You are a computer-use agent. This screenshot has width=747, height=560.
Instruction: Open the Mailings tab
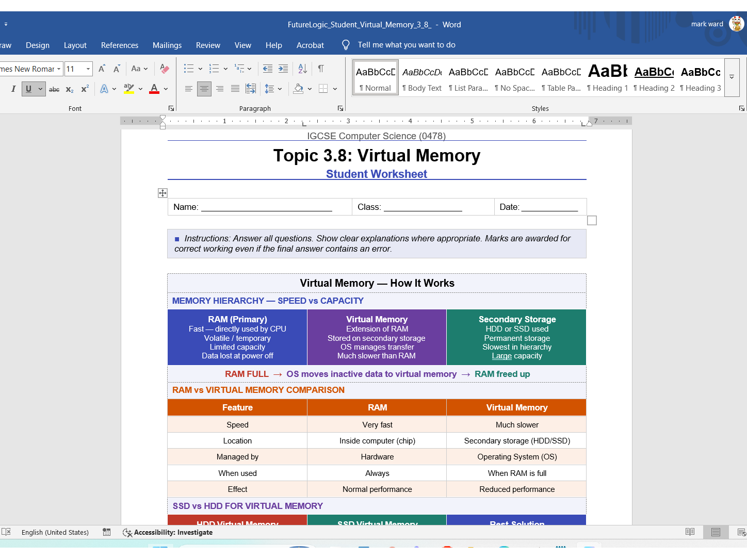pyautogui.click(x=167, y=45)
